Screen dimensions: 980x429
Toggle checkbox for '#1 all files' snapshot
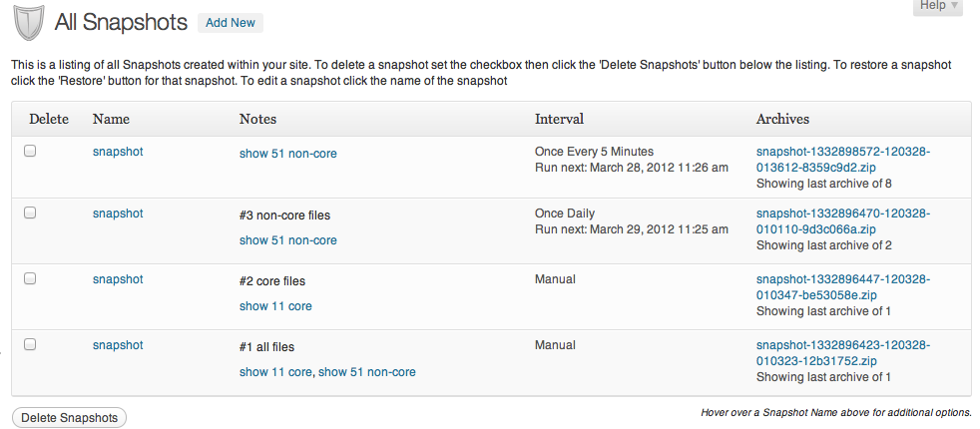point(30,345)
